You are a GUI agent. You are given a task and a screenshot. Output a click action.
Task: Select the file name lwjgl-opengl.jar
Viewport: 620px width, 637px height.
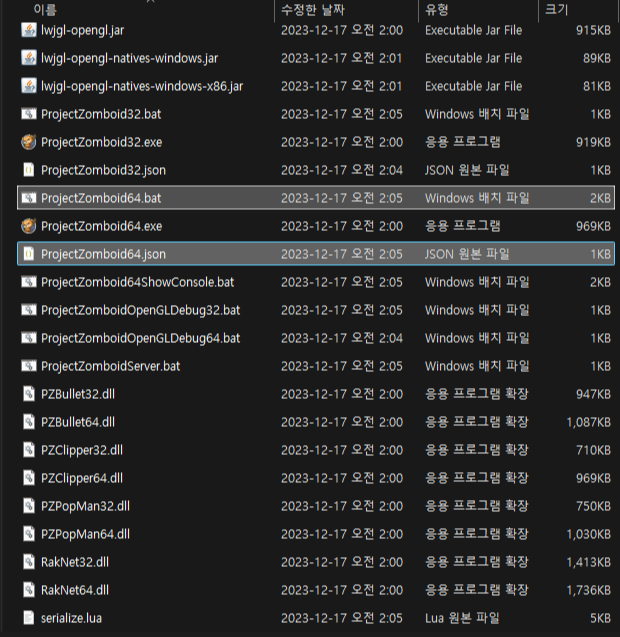[82, 30]
